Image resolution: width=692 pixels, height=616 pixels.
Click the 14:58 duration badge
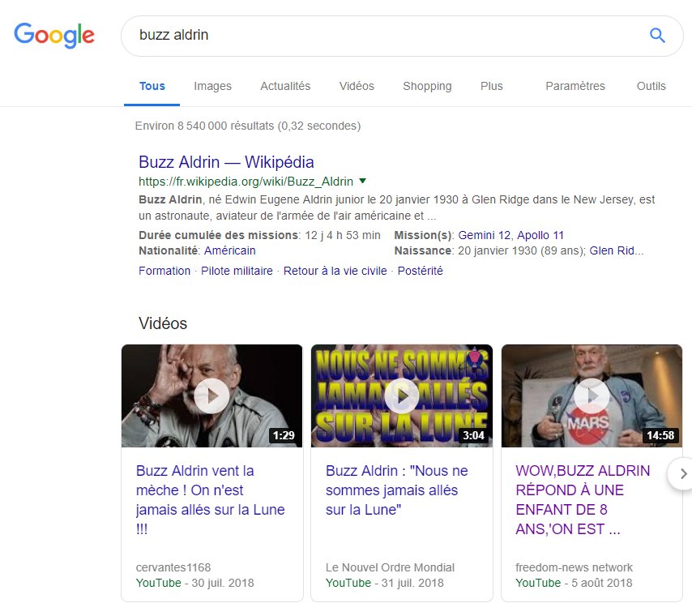[660, 435]
